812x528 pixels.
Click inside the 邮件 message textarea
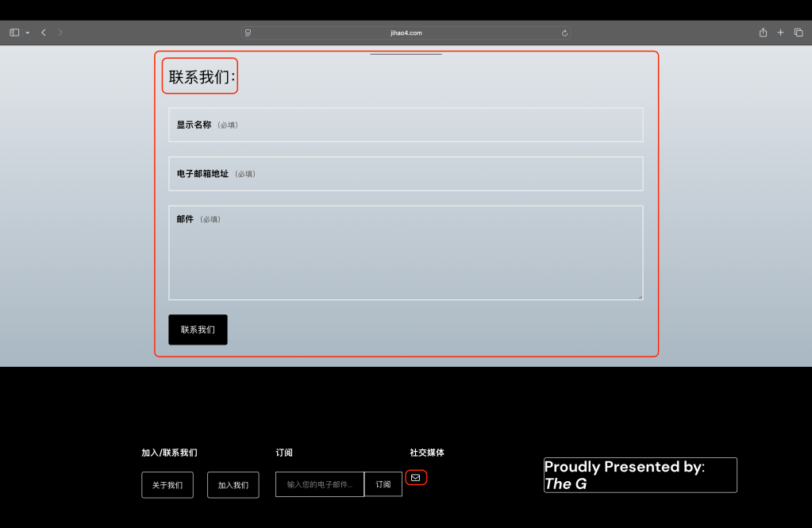(x=406, y=258)
